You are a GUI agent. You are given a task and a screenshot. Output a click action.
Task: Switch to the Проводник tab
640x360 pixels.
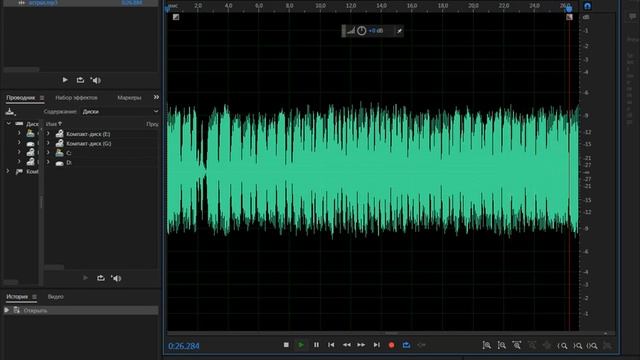[x=21, y=98]
